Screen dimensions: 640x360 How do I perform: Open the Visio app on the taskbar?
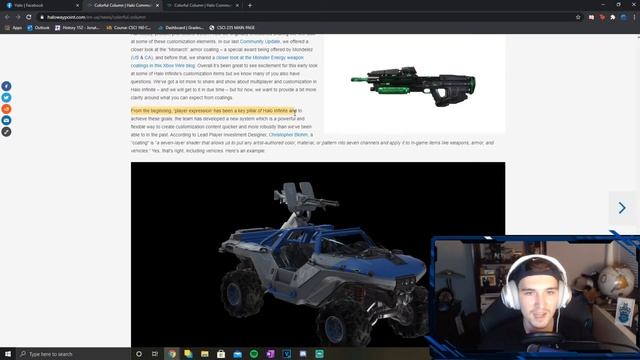[287, 354]
